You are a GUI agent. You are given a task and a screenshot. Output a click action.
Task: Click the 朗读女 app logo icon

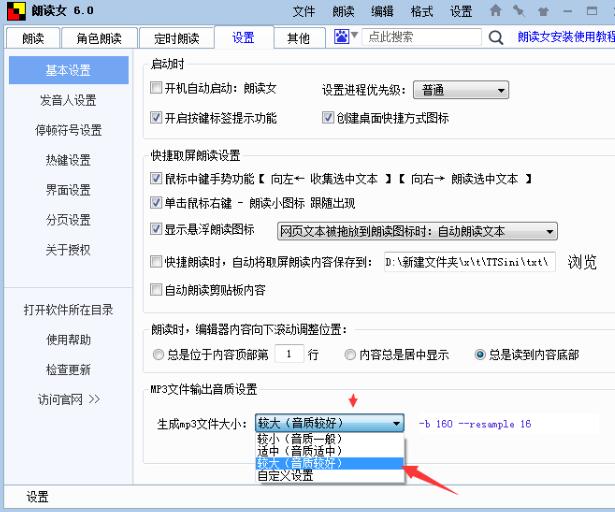click(x=16, y=11)
